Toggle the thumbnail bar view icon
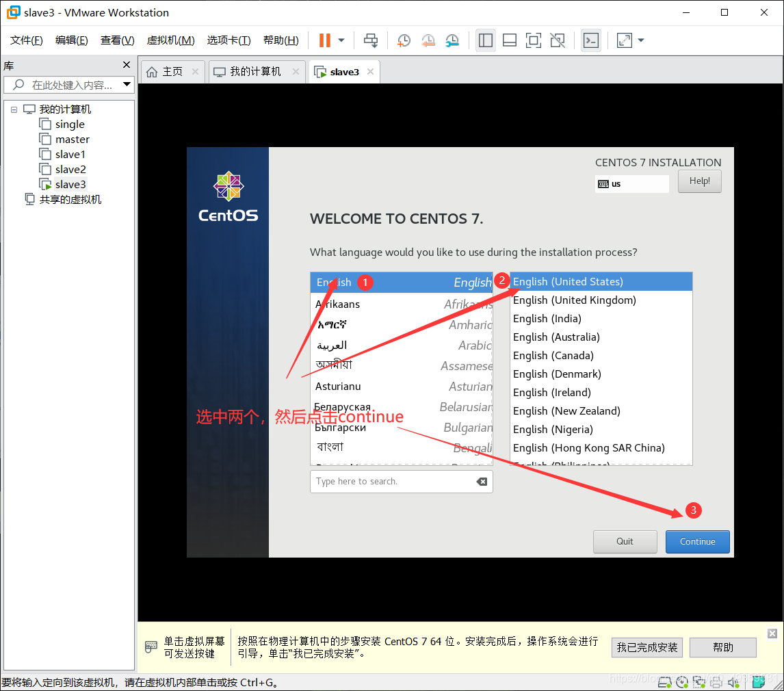The width and height of the screenshot is (784, 691). (x=510, y=40)
